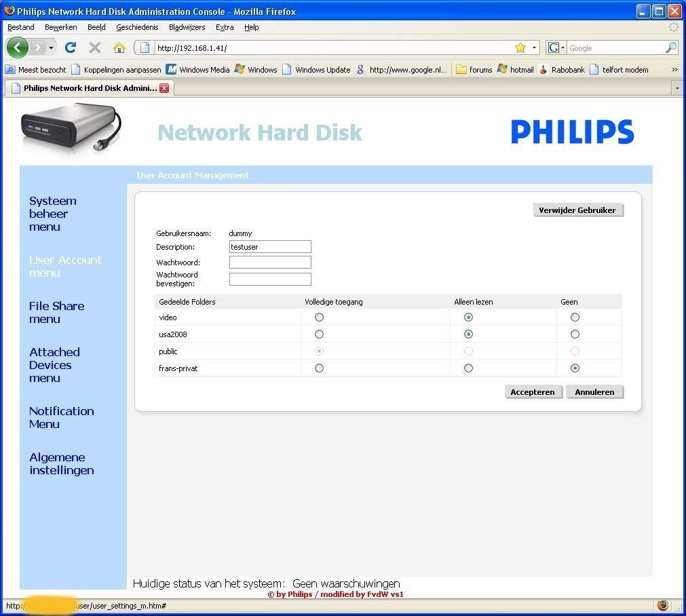Select the Philips Network Hard Disk tab
Image resolution: width=686 pixels, height=616 pixels.
81,88
